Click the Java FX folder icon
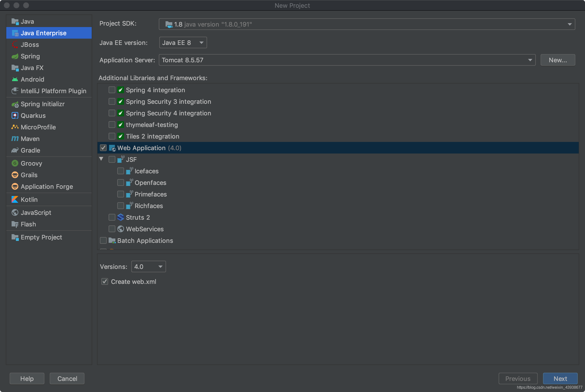The height and width of the screenshot is (392, 585). pyautogui.click(x=15, y=68)
